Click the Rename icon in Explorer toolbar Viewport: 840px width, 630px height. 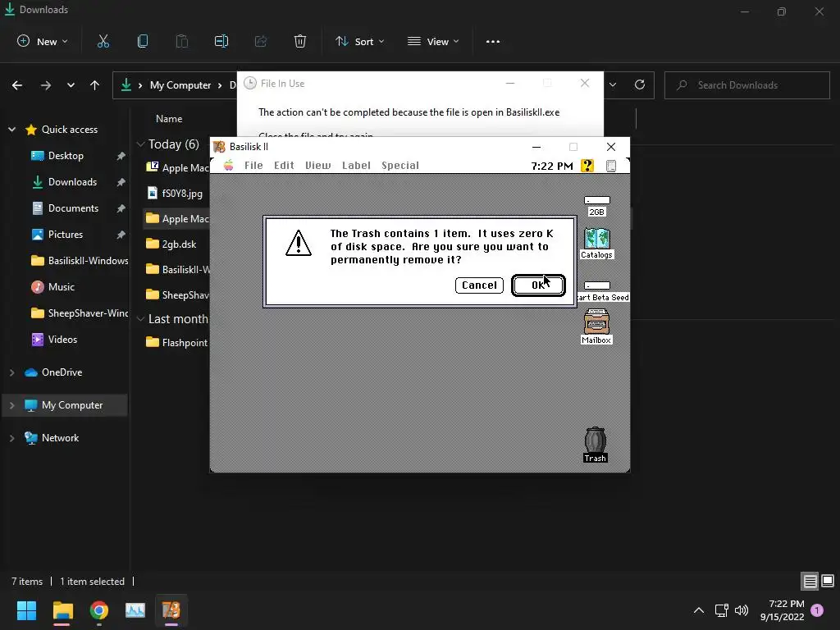click(x=221, y=41)
